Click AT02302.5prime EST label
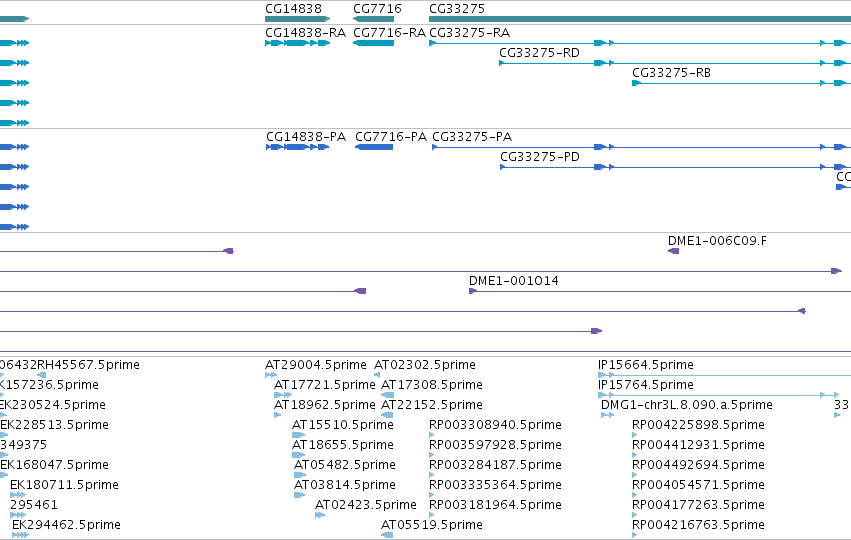Image resolution: width=851 pixels, height=540 pixels. tap(425, 365)
